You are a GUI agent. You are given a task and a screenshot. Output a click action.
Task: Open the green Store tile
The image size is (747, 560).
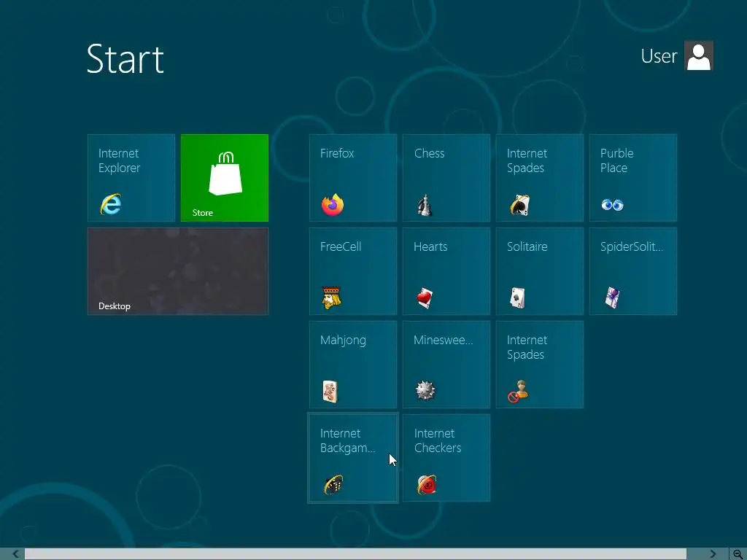point(225,178)
